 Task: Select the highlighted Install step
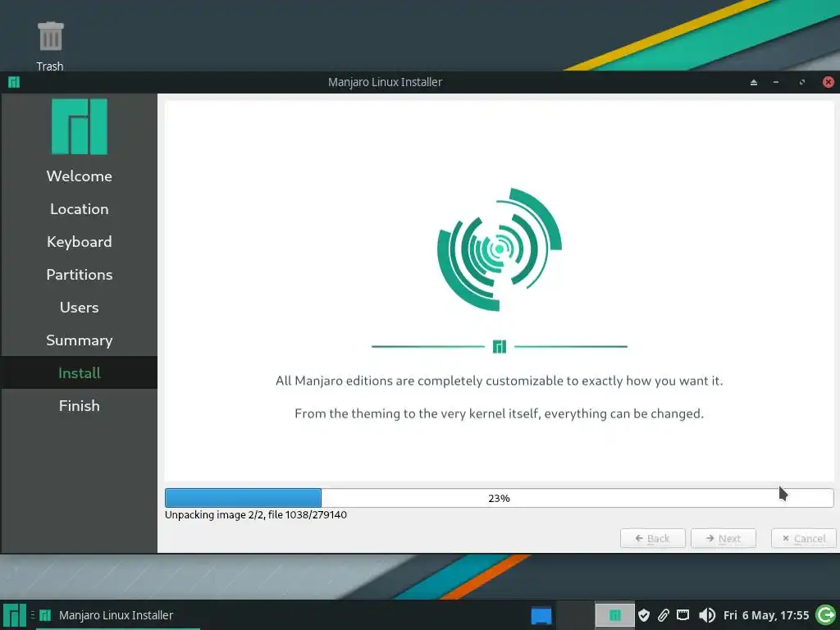coord(80,373)
